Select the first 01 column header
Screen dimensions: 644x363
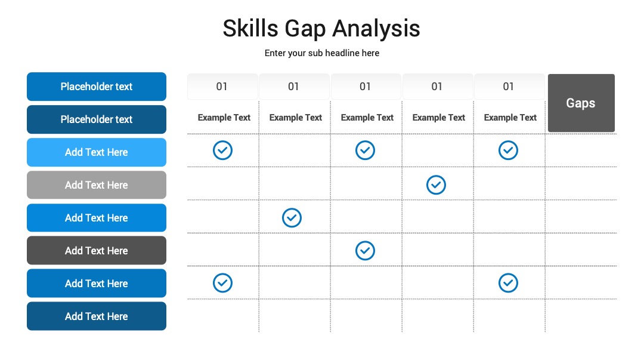(222, 87)
